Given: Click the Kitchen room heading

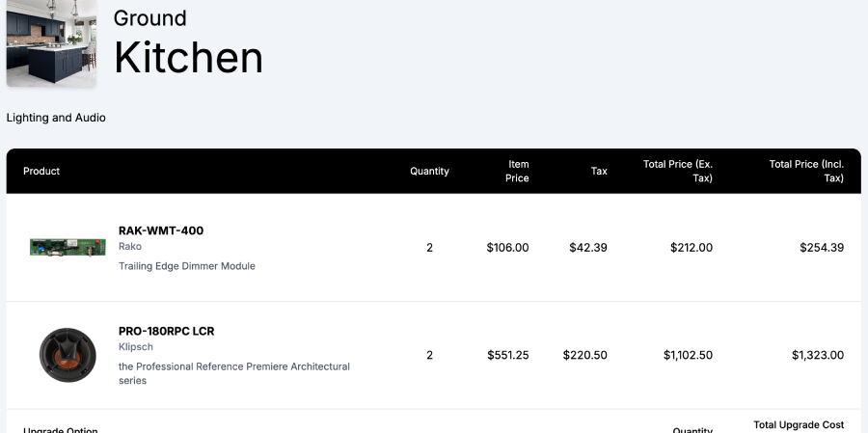Looking at the screenshot, I should 188,58.
